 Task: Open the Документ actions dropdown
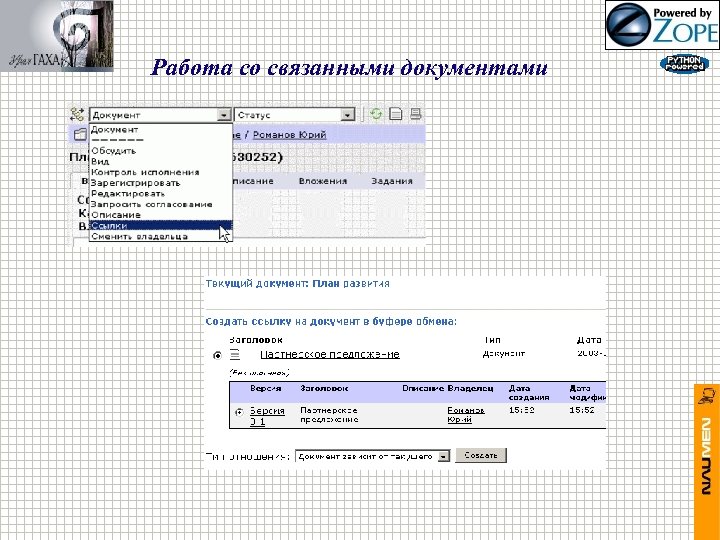click(x=160, y=115)
